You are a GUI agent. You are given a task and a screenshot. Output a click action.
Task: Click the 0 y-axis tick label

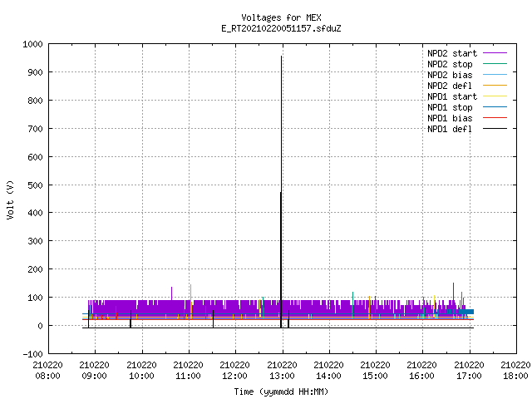tap(41, 326)
